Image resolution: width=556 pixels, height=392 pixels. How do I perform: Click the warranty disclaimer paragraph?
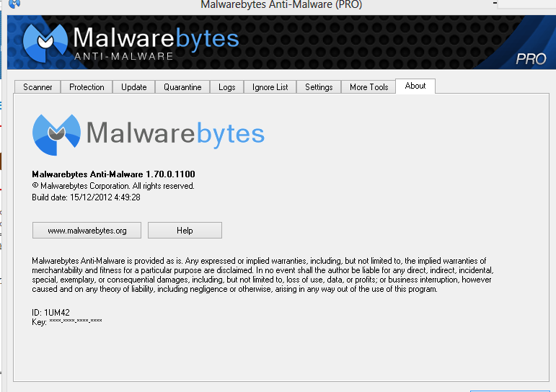pyautogui.click(x=262, y=275)
